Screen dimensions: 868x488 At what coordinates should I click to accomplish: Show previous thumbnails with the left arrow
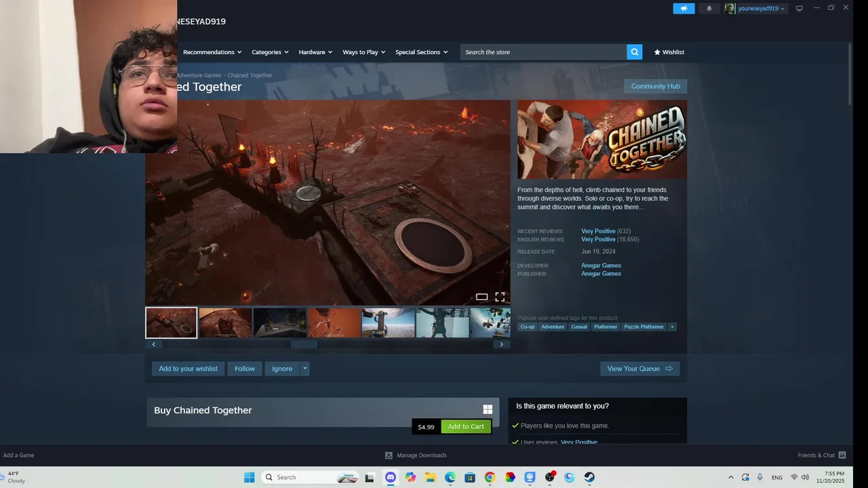tap(154, 344)
